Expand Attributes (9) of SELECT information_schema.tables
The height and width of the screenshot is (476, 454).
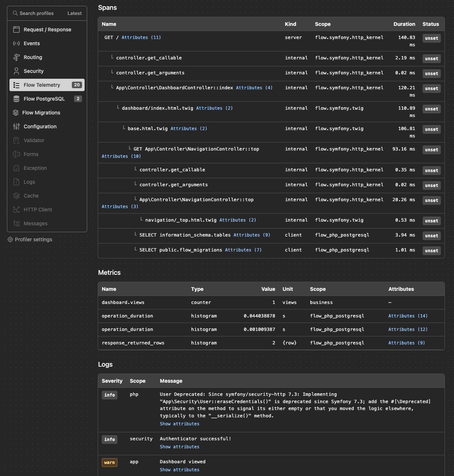(x=252, y=235)
